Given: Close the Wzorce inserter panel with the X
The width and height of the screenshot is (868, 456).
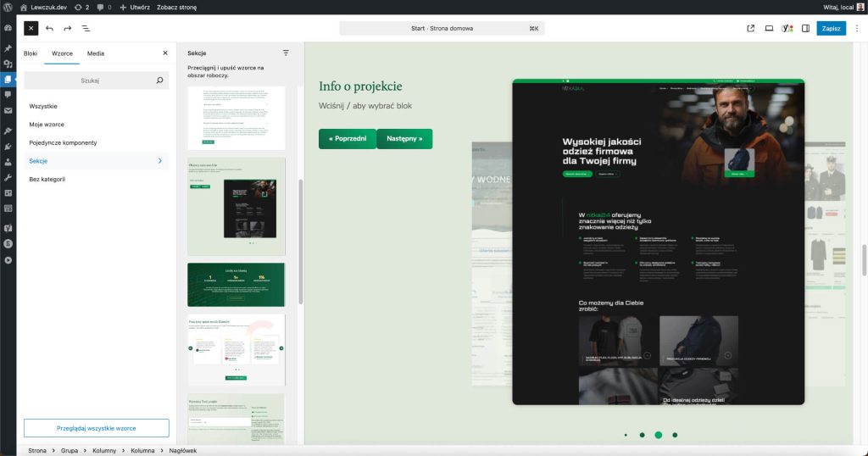Looking at the screenshot, I should click(x=165, y=53).
